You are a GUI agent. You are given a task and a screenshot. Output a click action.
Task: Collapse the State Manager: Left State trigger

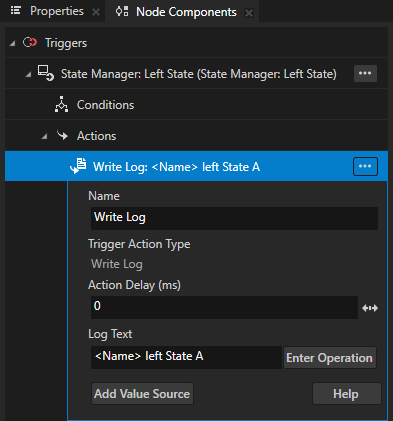(28, 74)
